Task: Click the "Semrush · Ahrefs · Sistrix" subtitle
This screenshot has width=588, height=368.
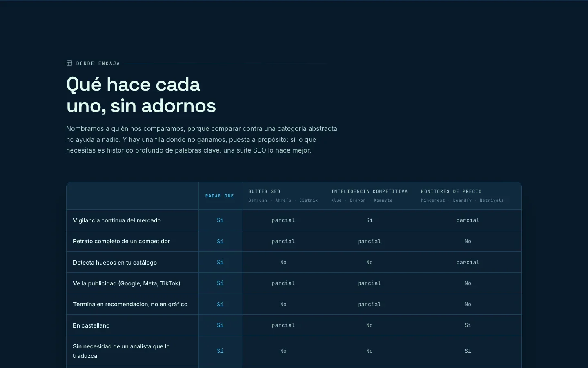Action: click(283, 200)
